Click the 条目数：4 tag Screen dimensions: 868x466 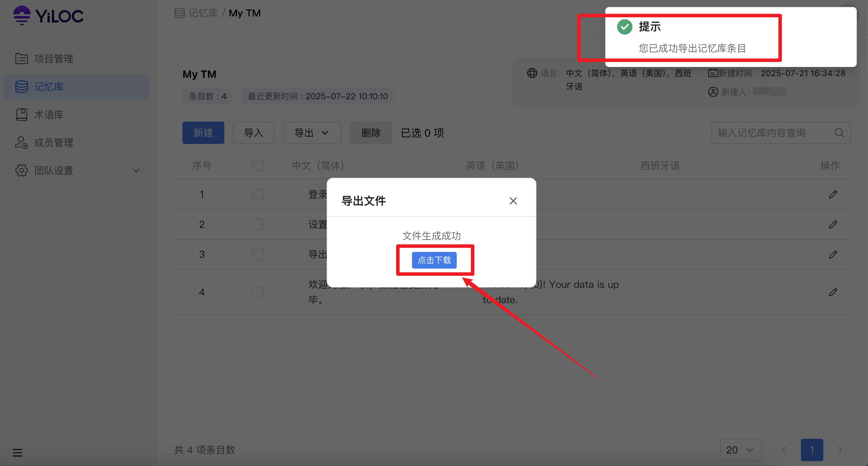pos(208,96)
